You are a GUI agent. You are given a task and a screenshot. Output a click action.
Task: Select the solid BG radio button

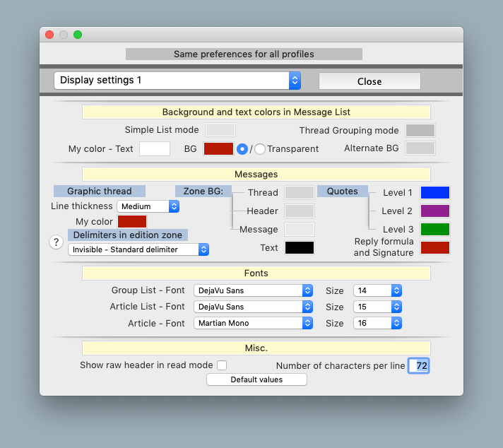click(x=242, y=149)
